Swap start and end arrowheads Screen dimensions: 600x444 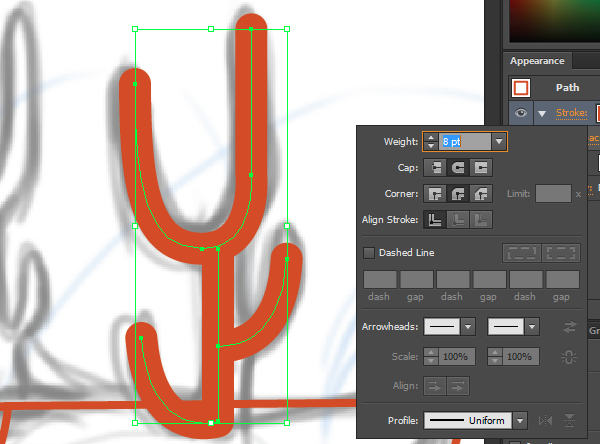click(569, 327)
